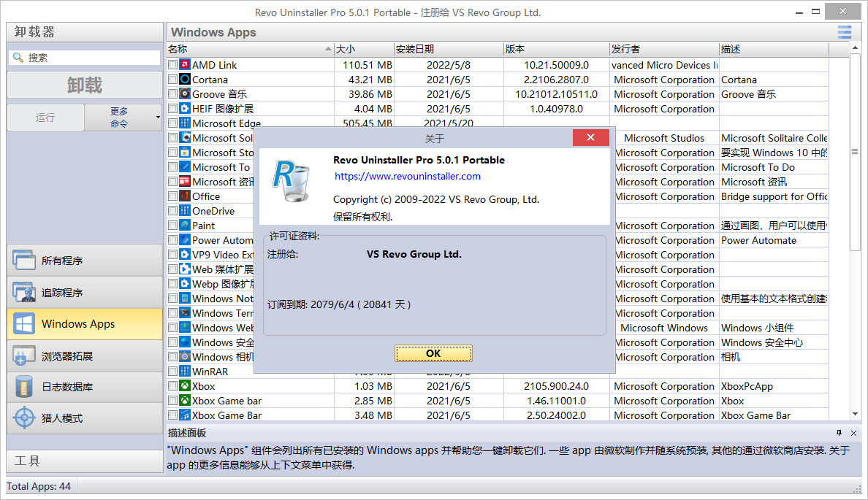Collapse the 卸载器 section header
The width and height of the screenshot is (868, 500).
pos(85,32)
